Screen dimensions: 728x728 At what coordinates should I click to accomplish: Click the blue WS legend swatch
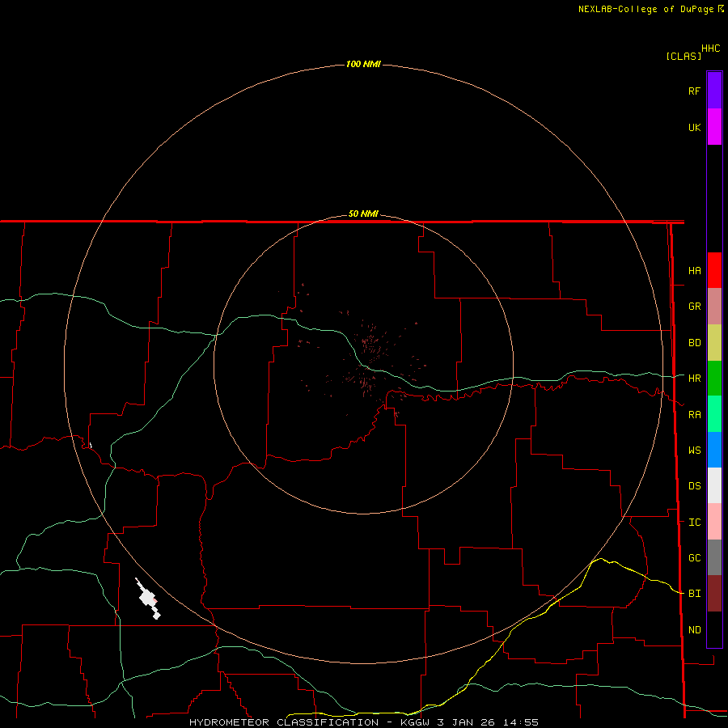pyautogui.click(x=714, y=450)
